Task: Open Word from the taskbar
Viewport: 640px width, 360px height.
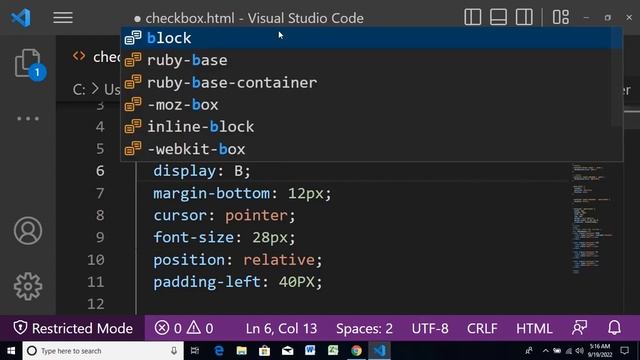Action: 310,351
